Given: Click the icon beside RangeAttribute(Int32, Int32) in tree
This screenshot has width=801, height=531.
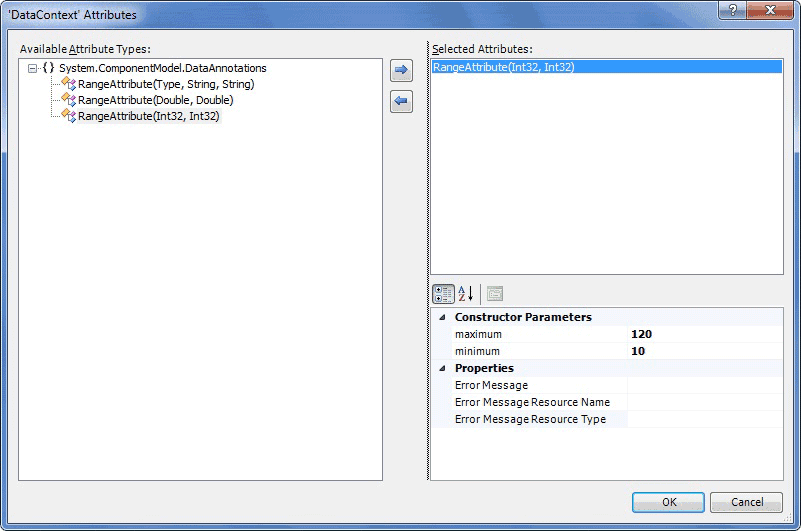Looking at the screenshot, I should pyautogui.click(x=69, y=116).
